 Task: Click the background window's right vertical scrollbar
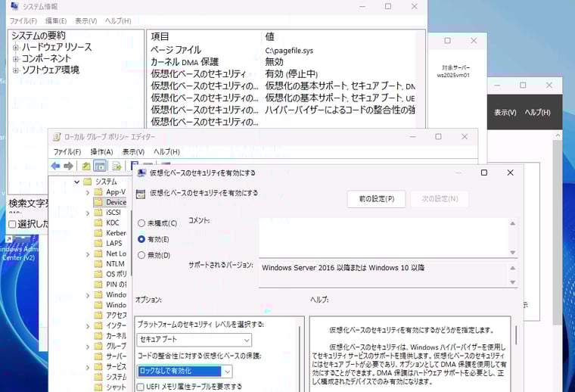[x=558, y=232]
